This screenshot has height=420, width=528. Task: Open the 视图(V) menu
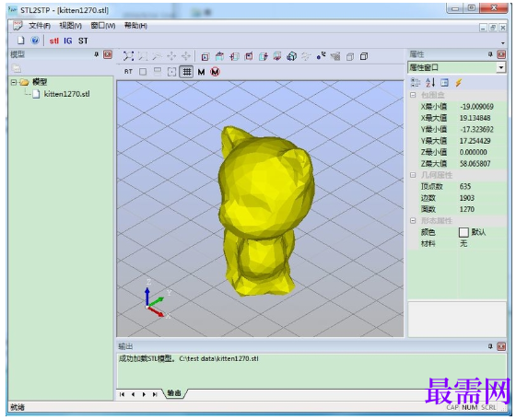pos(70,26)
